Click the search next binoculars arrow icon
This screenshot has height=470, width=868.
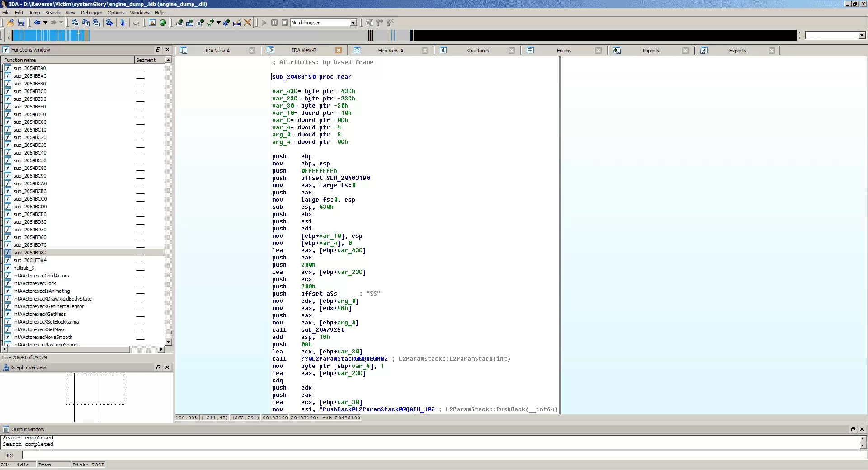pyautogui.click(x=109, y=23)
